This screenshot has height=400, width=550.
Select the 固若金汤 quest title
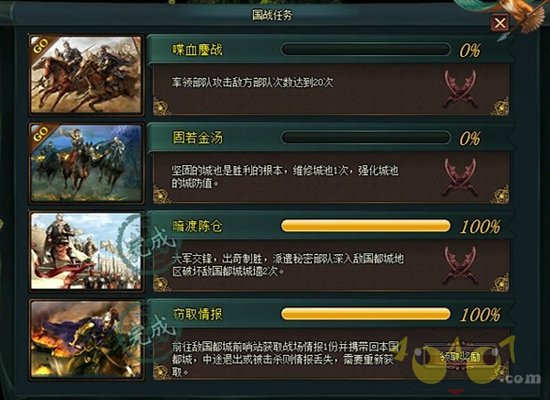pos(197,138)
